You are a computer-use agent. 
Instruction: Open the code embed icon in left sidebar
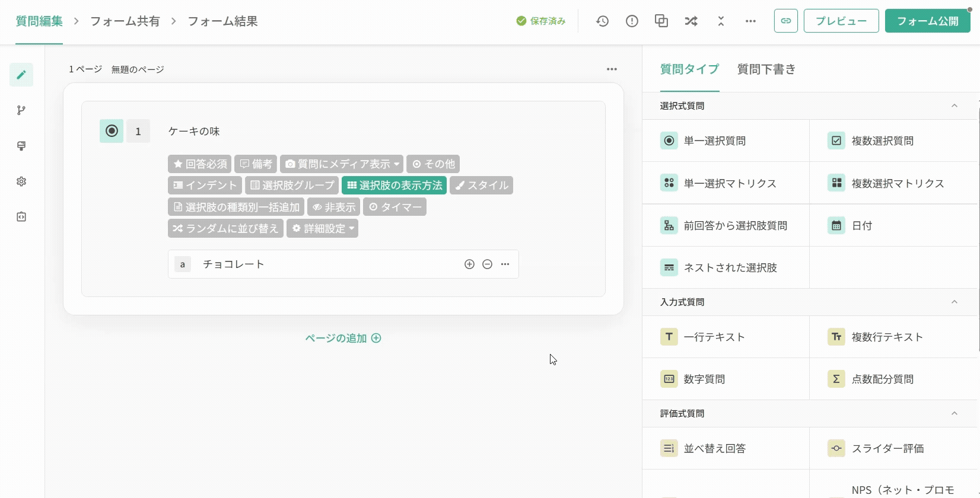(21, 217)
